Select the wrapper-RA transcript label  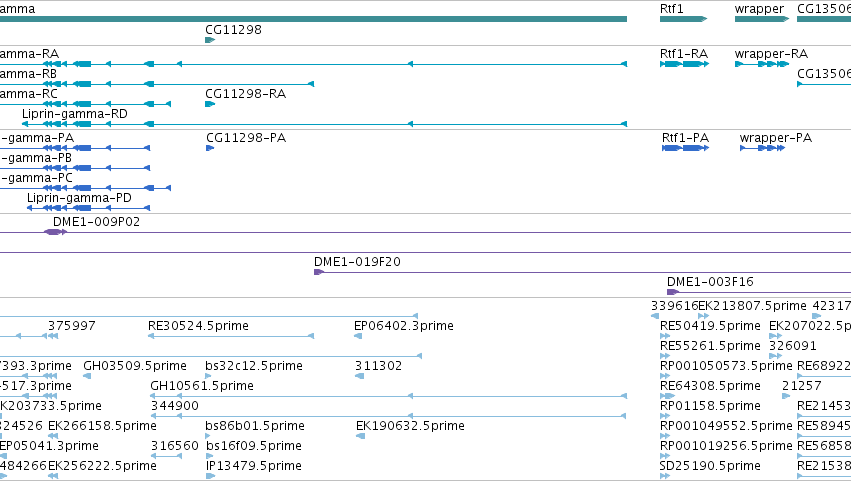[x=771, y=54]
